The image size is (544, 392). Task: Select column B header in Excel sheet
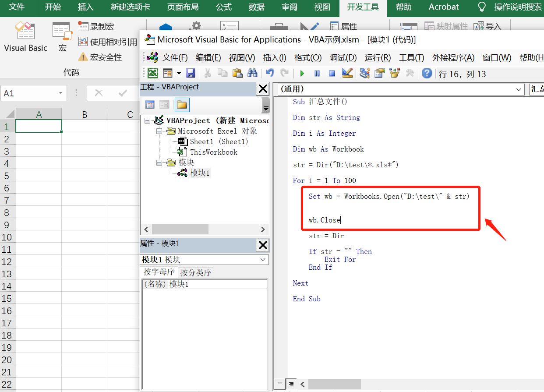(85, 115)
